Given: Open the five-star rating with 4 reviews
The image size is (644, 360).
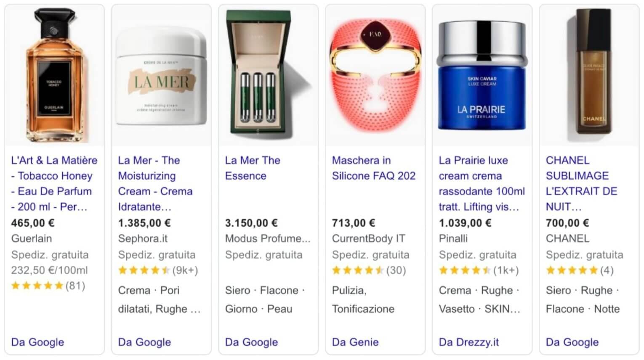Looking at the screenshot, I should pos(580,270).
